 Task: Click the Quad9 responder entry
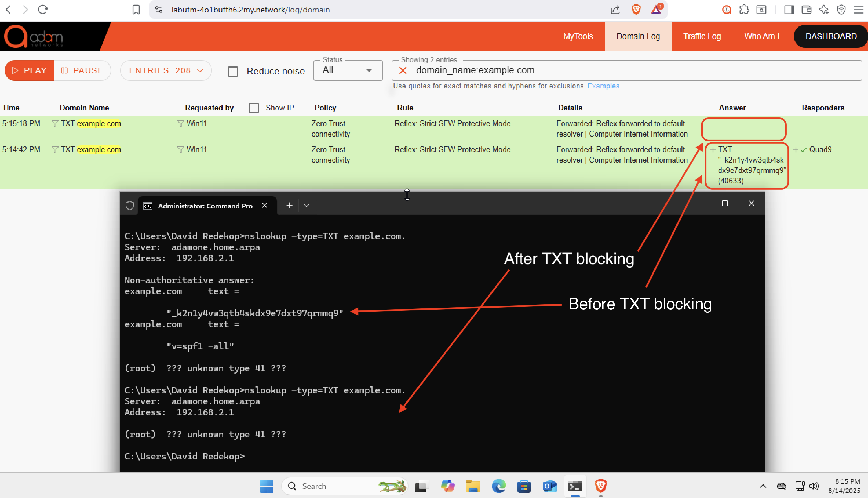click(x=820, y=150)
